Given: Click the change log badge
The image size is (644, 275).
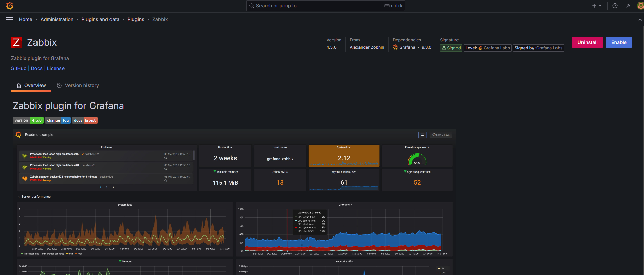Looking at the screenshot, I should click(58, 120).
